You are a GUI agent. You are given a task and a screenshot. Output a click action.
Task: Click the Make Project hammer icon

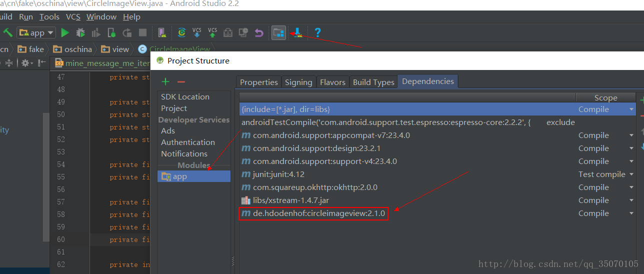(8, 33)
